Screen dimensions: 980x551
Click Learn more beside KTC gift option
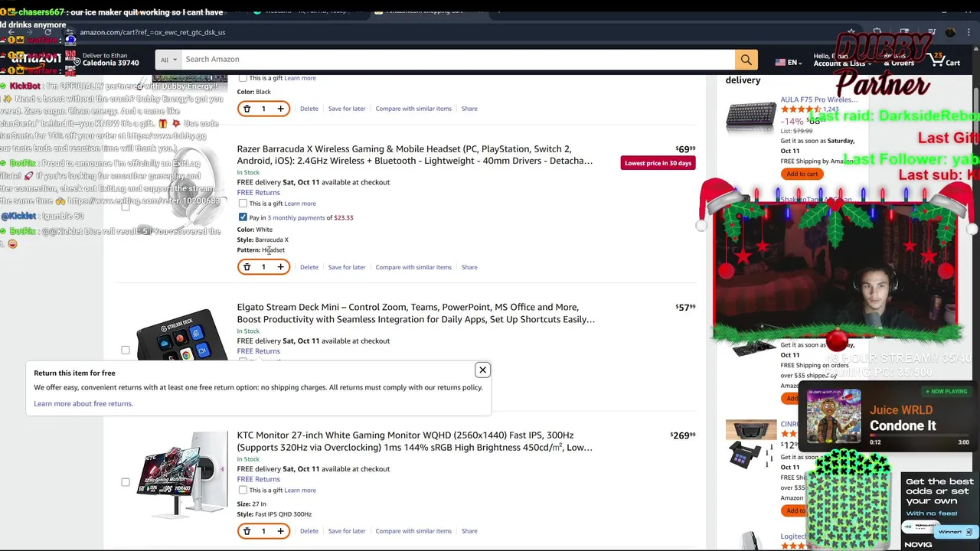pos(300,490)
